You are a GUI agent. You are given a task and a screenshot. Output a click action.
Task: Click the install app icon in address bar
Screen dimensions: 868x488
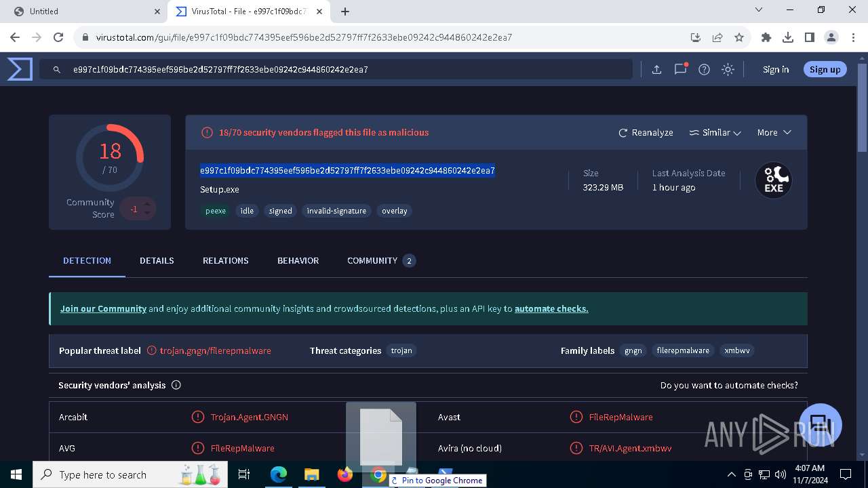click(x=695, y=37)
